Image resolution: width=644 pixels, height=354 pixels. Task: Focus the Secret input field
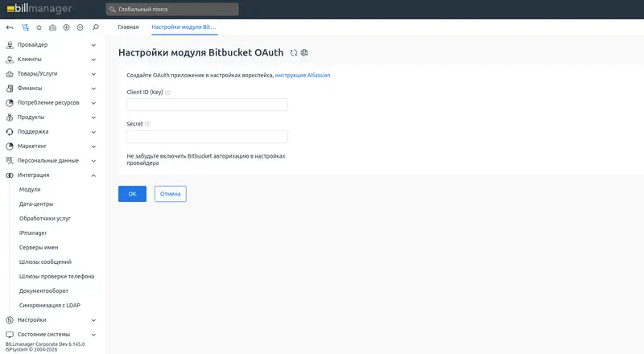click(207, 137)
